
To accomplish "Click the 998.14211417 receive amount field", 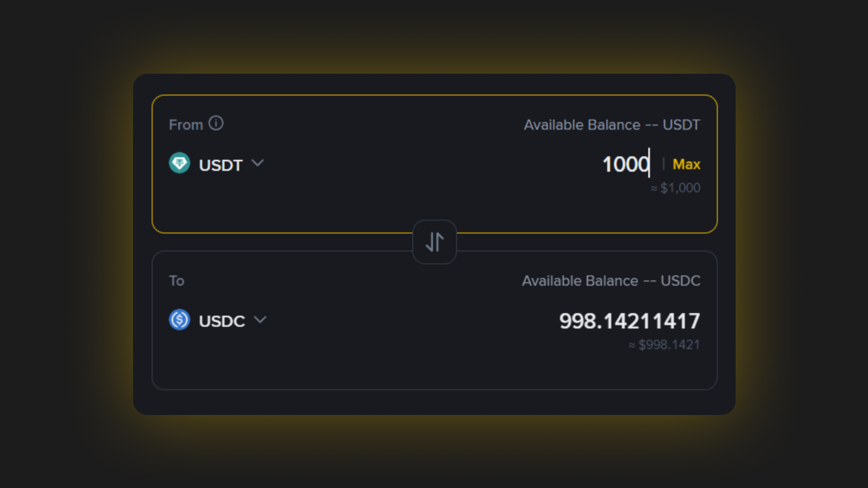I will click(x=629, y=321).
